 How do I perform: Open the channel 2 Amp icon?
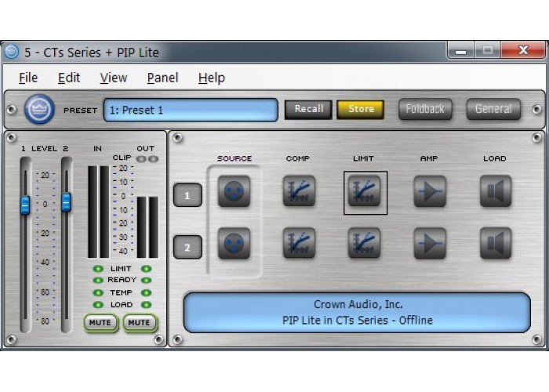[x=430, y=243]
